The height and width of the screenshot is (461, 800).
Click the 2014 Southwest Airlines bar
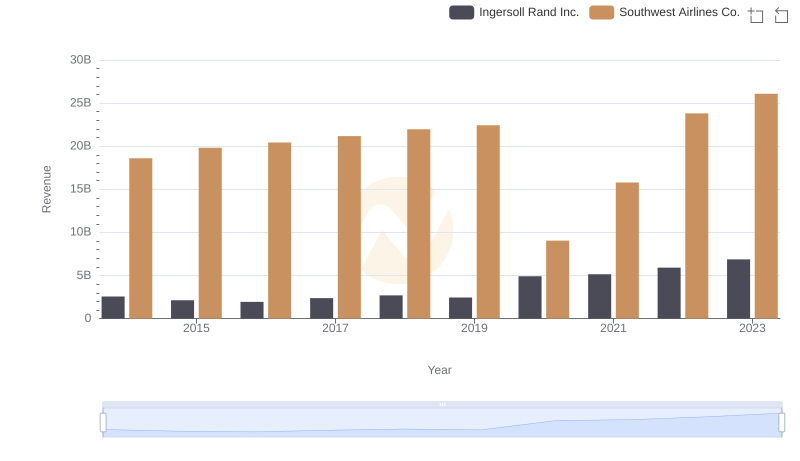[140, 238]
